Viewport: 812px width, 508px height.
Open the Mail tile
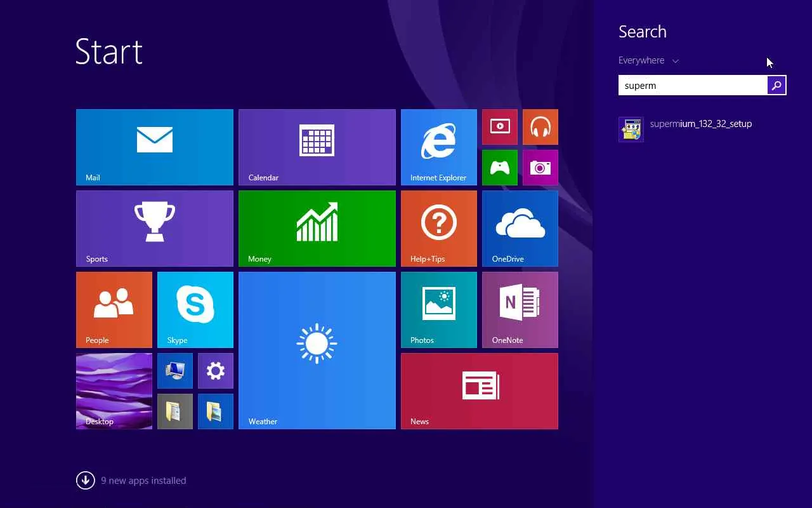click(x=155, y=147)
